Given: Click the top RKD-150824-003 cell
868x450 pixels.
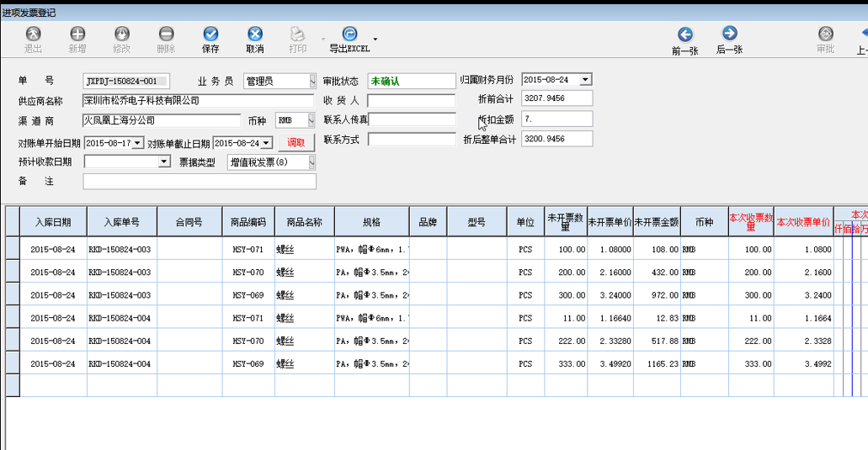Looking at the screenshot, I should [122, 249].
